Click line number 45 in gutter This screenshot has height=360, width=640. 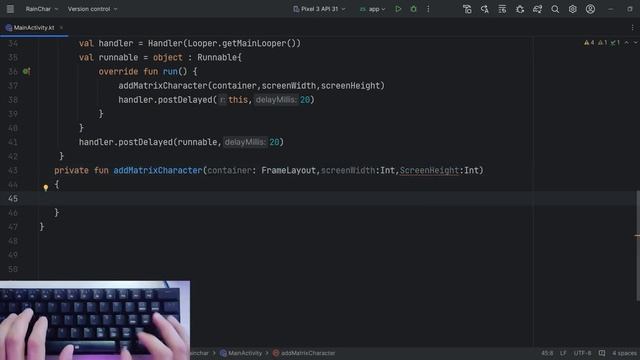(13, 199)
